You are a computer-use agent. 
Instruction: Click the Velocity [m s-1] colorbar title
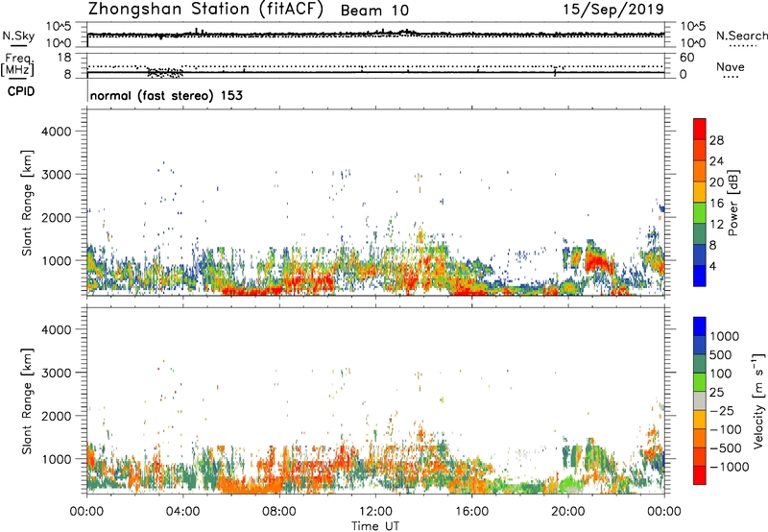click(x=758, y=400)
